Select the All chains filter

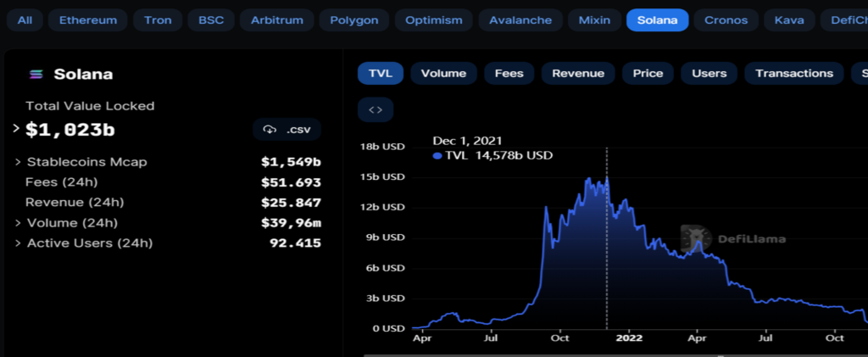coord(25,20)
